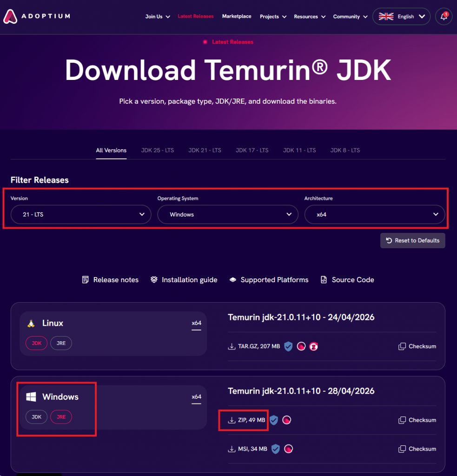Click pink circle icon beside MSI
Screen dimensions: 457x476
click(288, 449)
